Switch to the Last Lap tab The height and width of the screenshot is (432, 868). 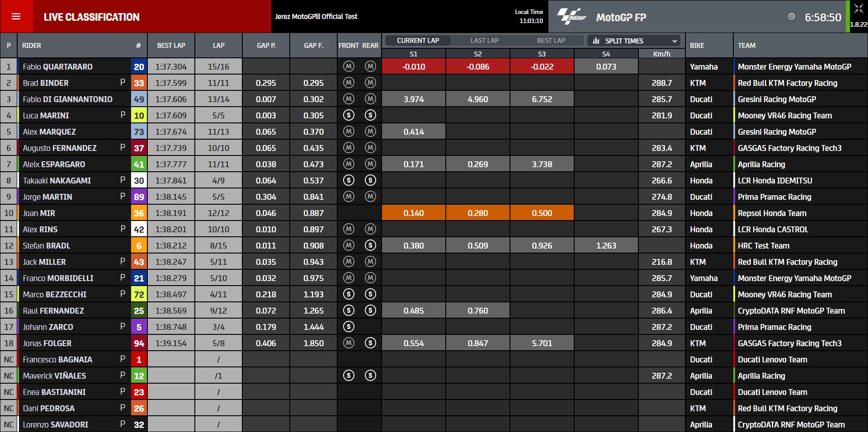coord(484,41)
